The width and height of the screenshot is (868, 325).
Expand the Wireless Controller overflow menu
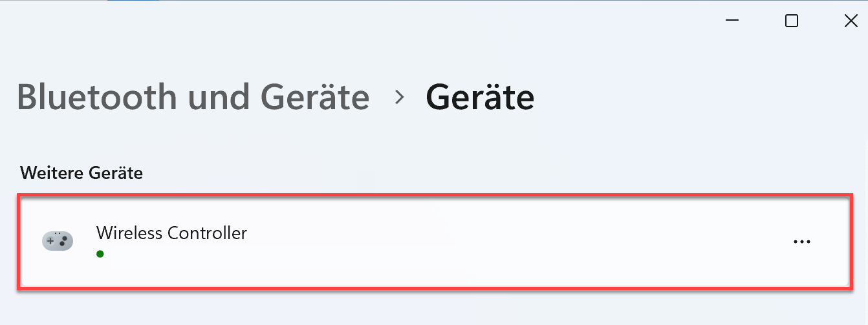pyautogui.click(x=801, y=242)
